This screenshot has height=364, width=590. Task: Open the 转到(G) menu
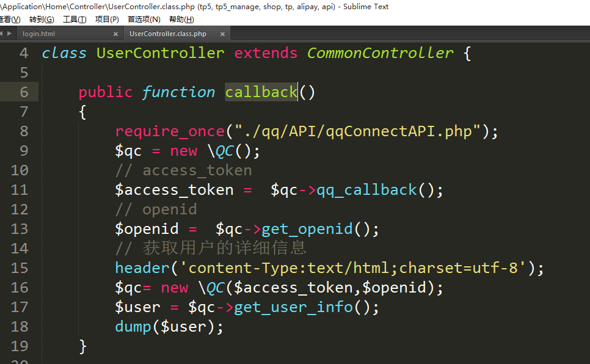[42, 20]
